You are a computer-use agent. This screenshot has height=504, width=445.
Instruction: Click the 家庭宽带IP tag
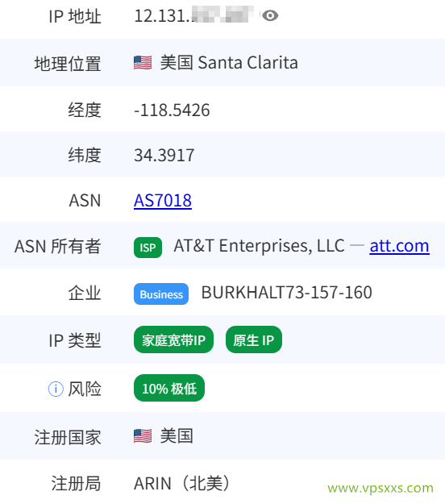click(173, 339)
